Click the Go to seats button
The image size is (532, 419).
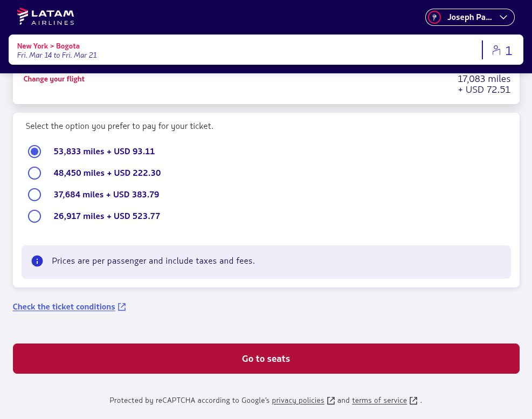[x=266, y=359]
